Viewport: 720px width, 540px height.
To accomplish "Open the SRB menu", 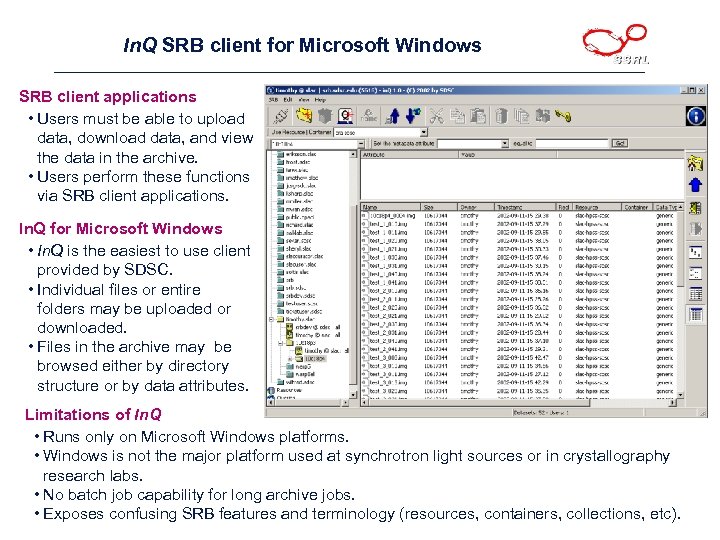I will [273, 100].
